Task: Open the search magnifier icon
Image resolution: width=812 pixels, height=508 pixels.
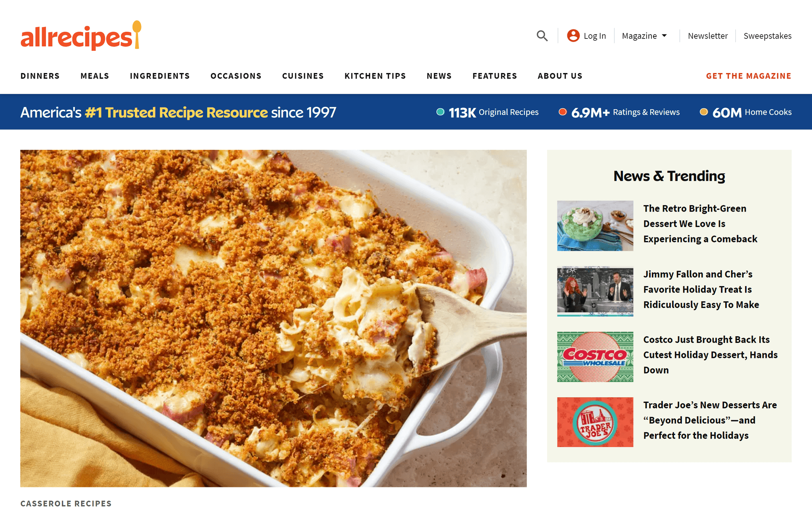Action: click(x=542, y=36)
